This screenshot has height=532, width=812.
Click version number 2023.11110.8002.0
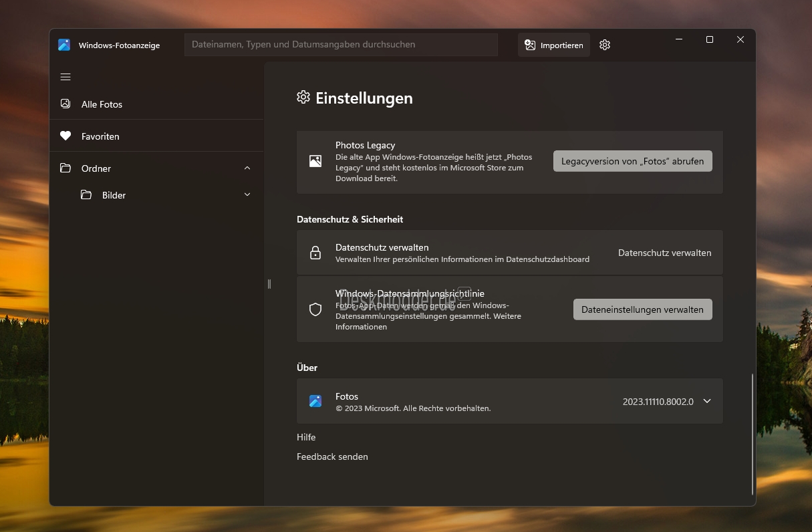[658, 402]
